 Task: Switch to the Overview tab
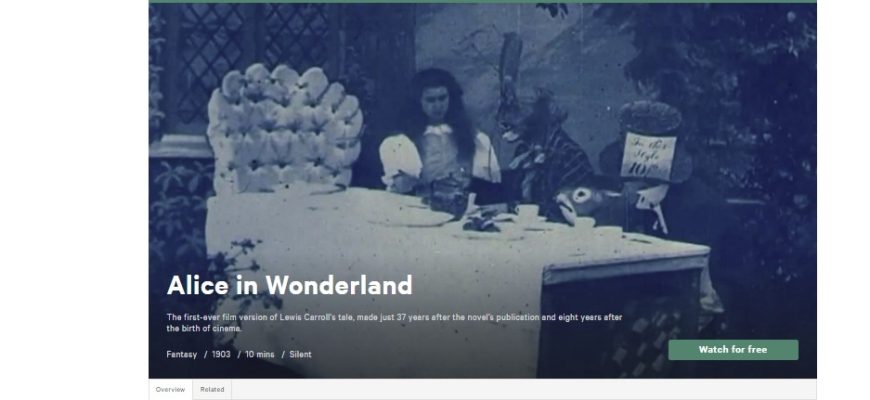[170, 389]
